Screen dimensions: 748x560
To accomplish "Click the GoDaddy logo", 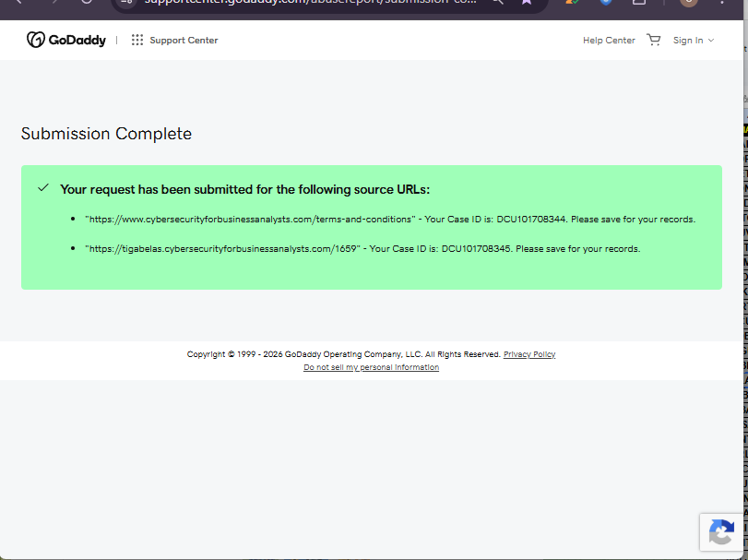I will (x=66, y=40).
